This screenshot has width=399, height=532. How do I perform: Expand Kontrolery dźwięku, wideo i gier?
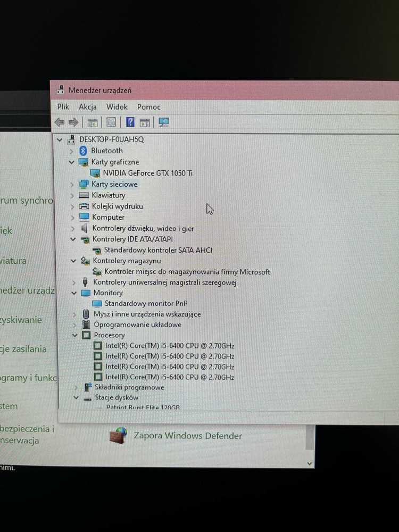tap(72, 229)
